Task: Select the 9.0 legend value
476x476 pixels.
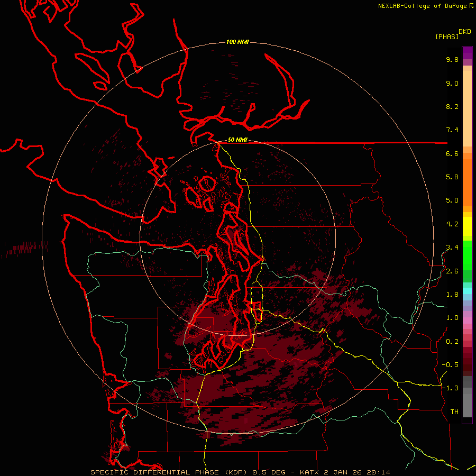Action: pos(452,84)
